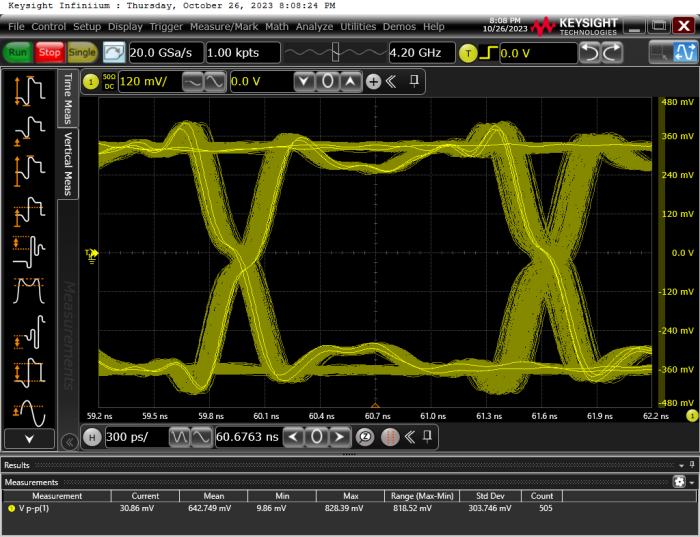Select the sine wave amplitude measurement icon
700x537 pixels.
tap(29, 410)
